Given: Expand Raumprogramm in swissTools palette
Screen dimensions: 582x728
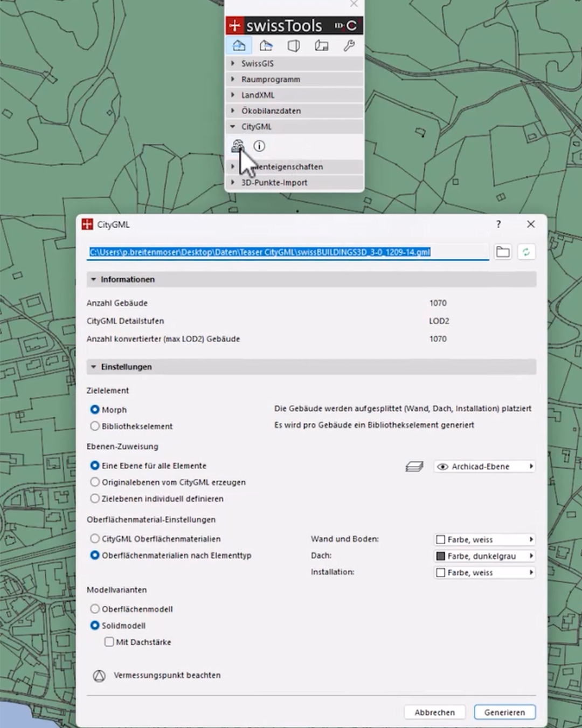Looking at the screenshot, I should 294,79.
